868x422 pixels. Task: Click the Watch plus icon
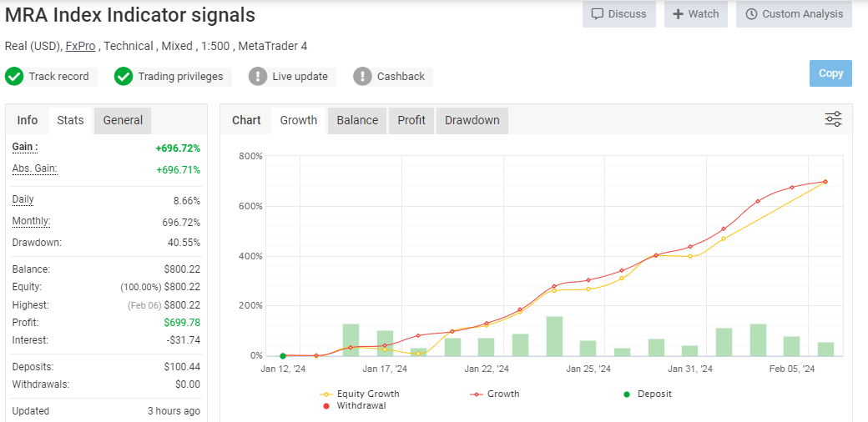point(679,14)
